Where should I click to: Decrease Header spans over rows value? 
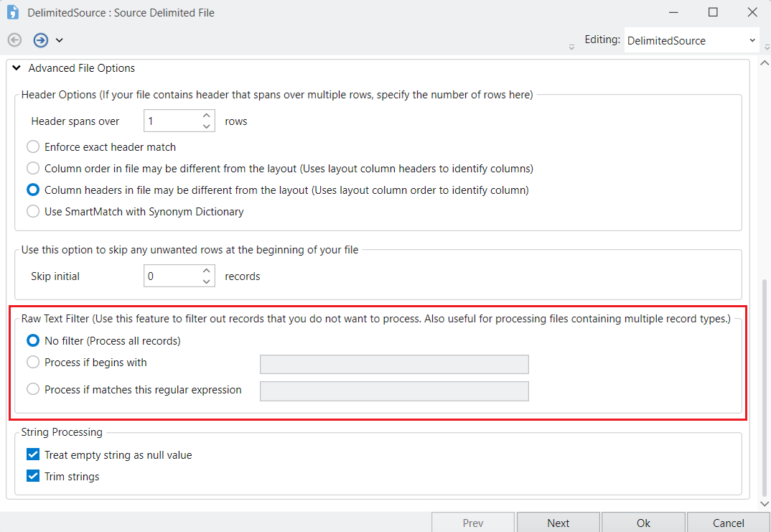207,126
